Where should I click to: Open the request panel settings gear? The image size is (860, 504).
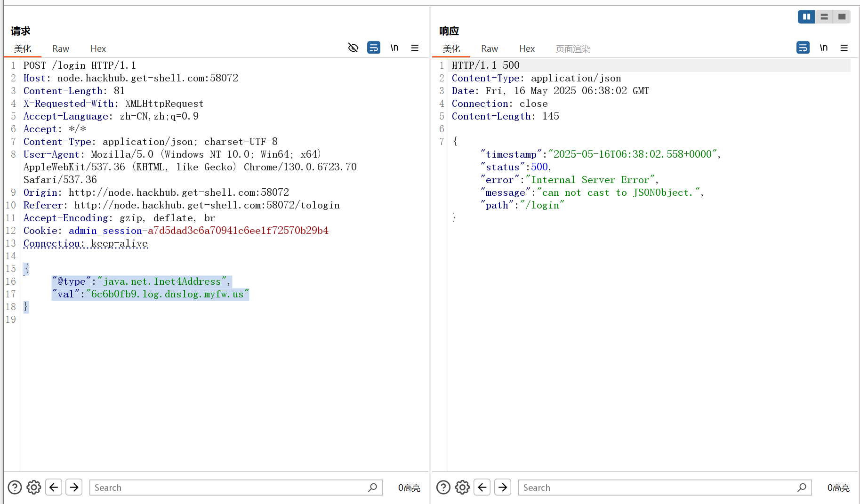(33, 487)
